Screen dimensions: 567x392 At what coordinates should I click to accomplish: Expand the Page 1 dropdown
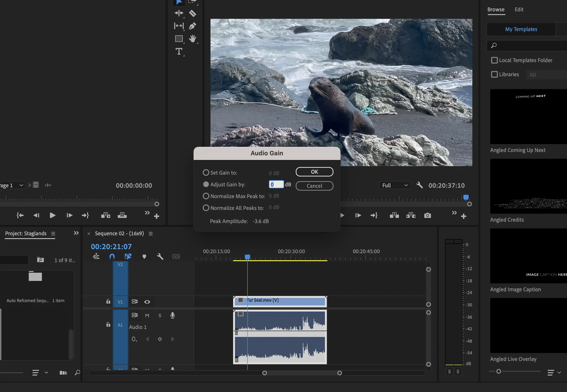[21, 185]
